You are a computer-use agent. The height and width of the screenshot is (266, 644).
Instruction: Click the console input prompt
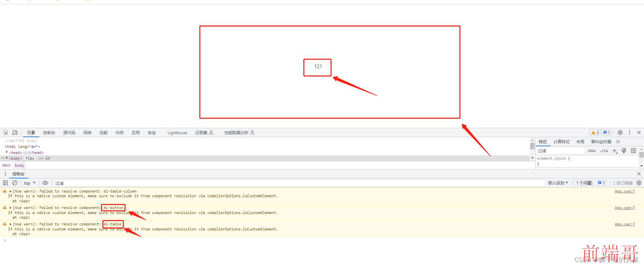pyautogui.click(x=322, y=241)
